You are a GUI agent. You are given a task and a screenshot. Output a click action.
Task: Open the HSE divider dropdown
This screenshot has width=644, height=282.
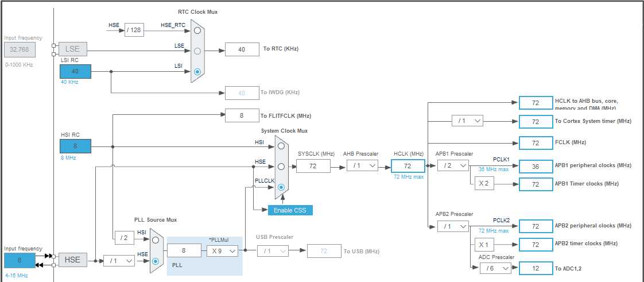[119, 261]
